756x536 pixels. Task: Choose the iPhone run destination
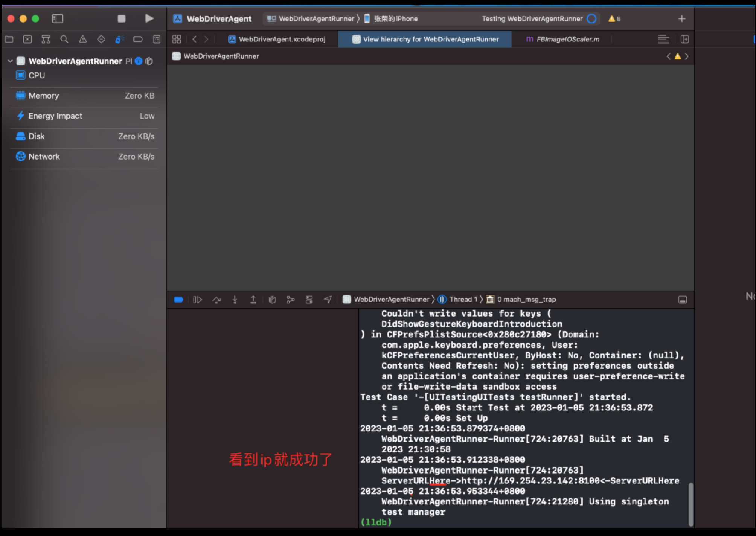391,18
